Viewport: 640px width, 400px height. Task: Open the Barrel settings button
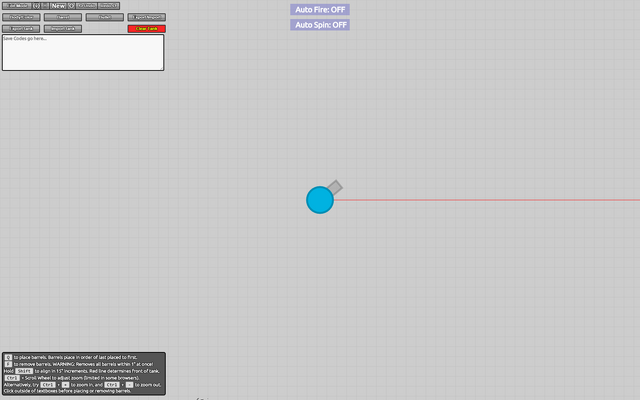pos(63,17)
